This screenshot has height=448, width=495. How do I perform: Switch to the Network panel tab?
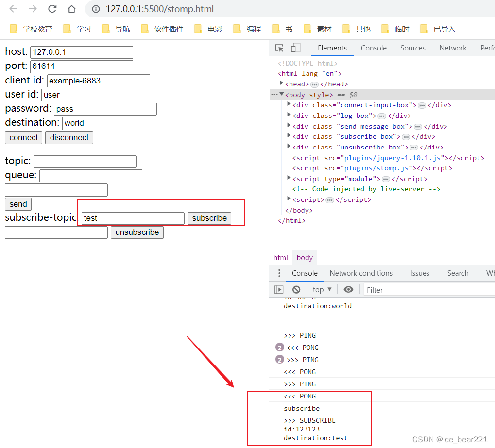tap(452, 48)
